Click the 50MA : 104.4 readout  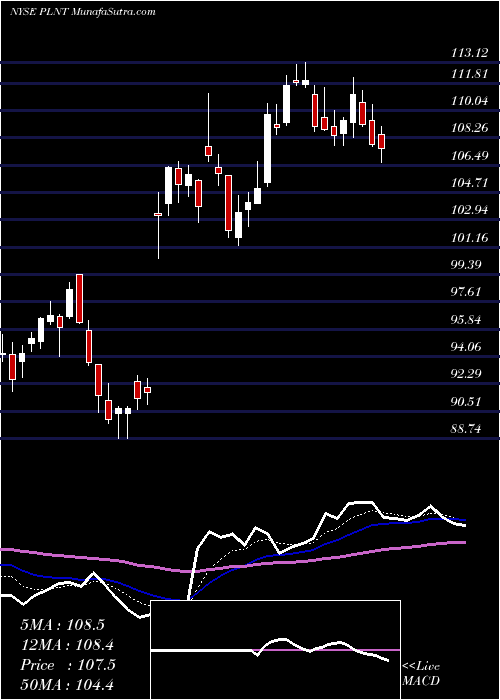tap(67, 685)
